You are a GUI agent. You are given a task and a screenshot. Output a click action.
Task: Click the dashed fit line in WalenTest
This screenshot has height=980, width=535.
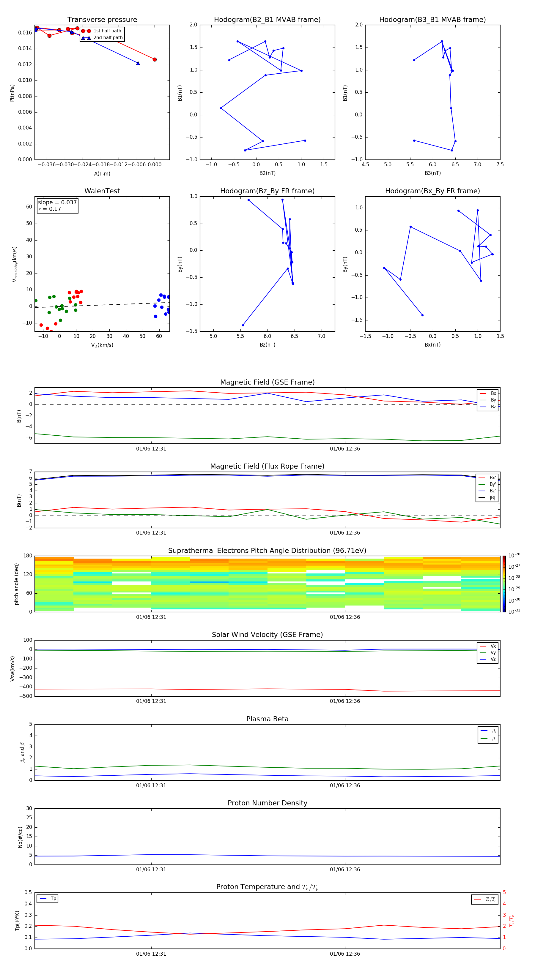click(102, 305)
